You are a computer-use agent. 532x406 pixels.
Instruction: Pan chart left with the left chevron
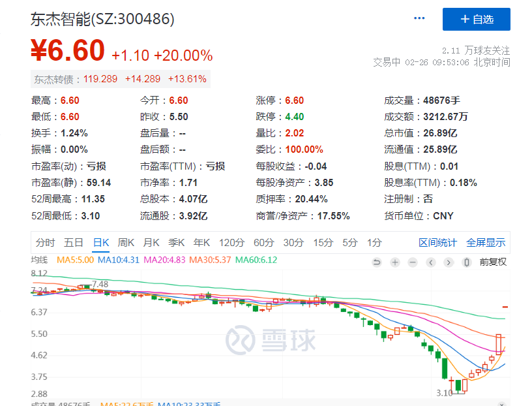click(431, 262)
